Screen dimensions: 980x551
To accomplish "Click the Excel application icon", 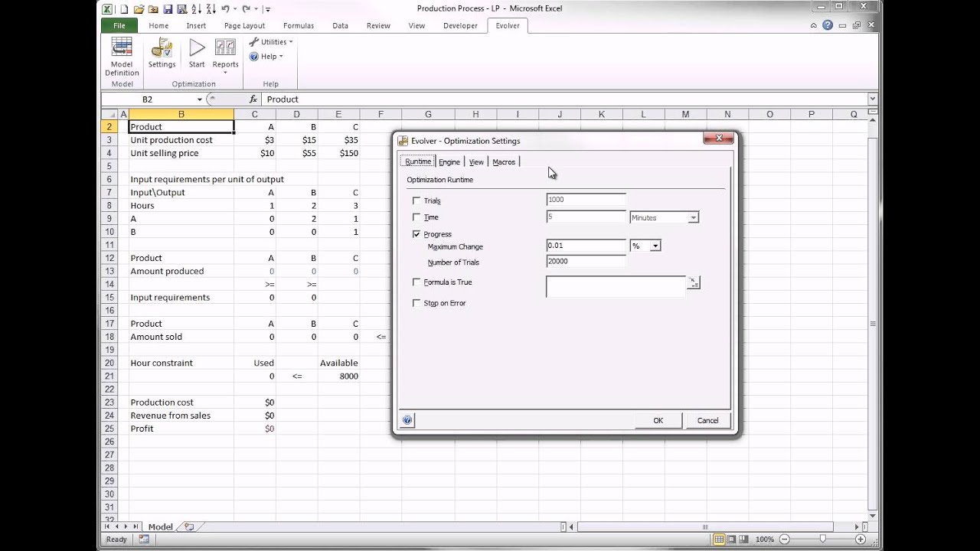I will 107,9.
